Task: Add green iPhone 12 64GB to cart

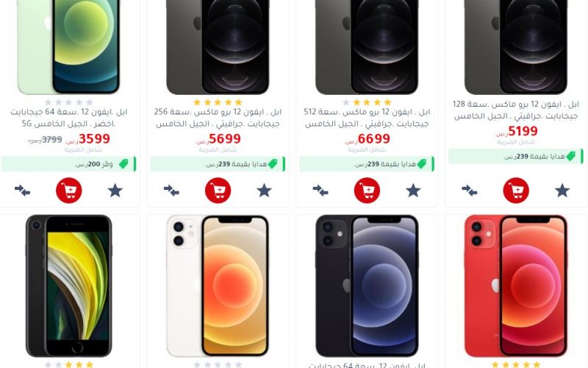Action: click(68, 191)
